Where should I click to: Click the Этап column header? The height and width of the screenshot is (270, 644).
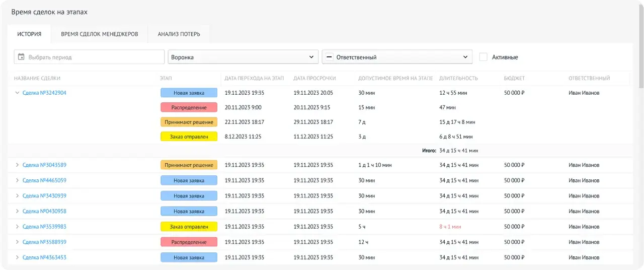(x=166, y=78)
